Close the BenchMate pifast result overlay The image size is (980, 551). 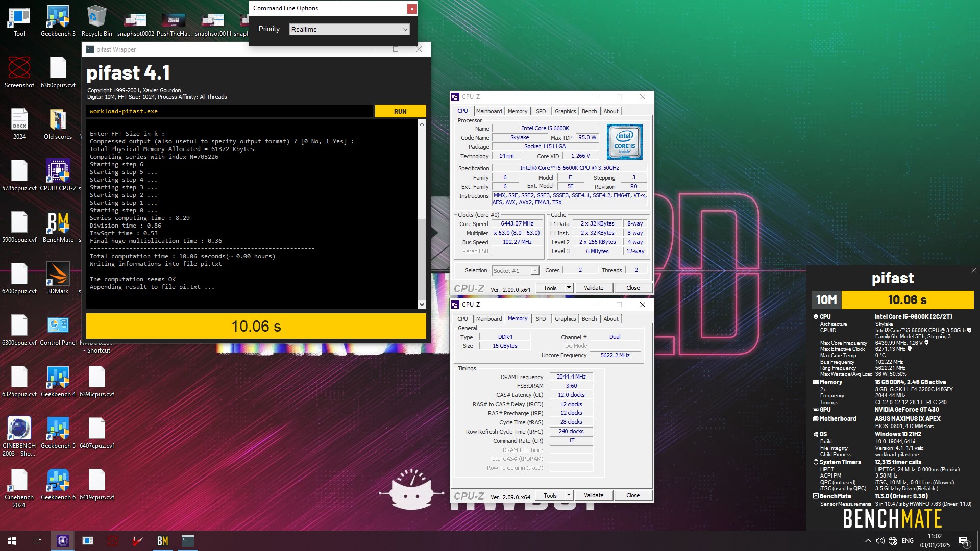pos(973,270)
